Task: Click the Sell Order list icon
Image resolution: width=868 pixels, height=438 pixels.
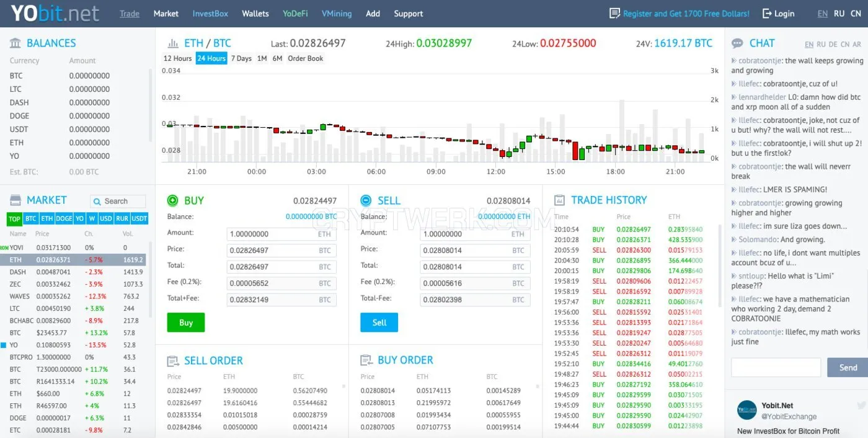Action: tap(173, 360)
